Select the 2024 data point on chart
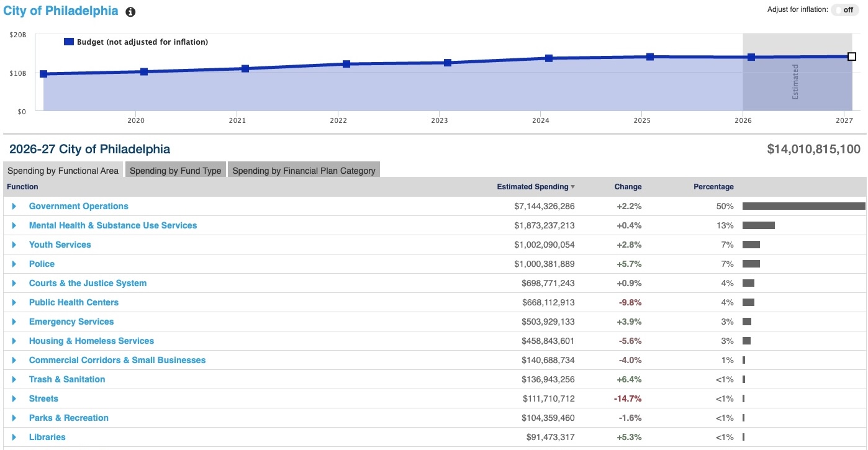 [x=549, y=58]
